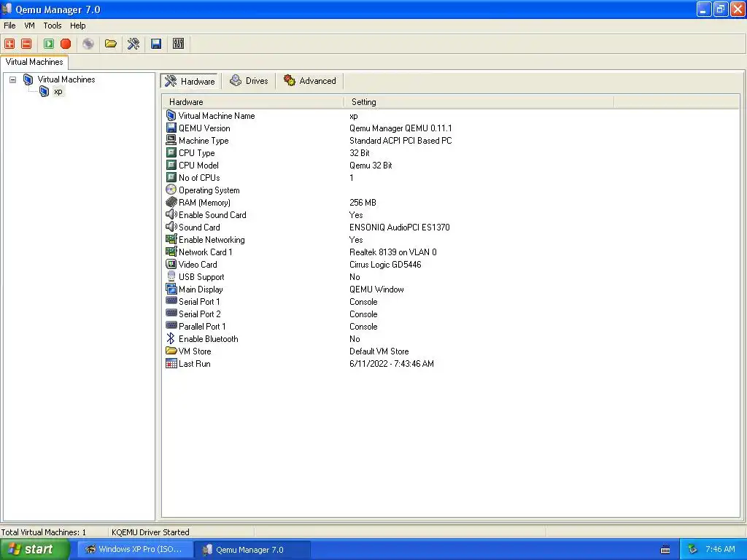This screenshot has width=747, height=560.
Task: Click 'Realtek 8139 on VLAN 0' value
Action: coord(392,252)
